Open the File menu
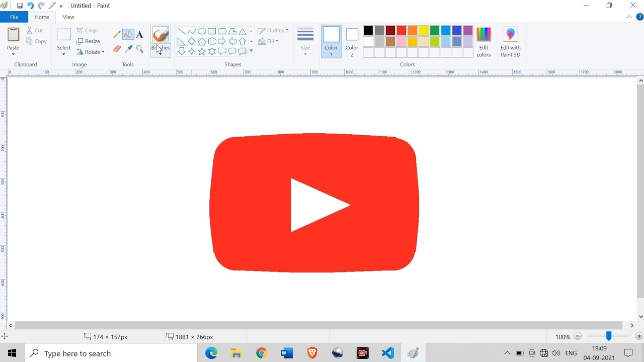The height and width of the screenshot is (362, 644). pos(14,17)
